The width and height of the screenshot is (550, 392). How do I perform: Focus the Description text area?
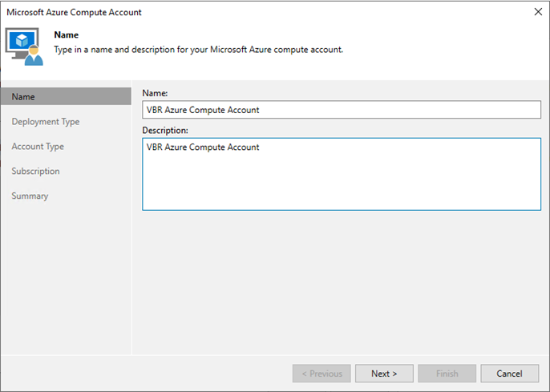[x=342, y=174]
